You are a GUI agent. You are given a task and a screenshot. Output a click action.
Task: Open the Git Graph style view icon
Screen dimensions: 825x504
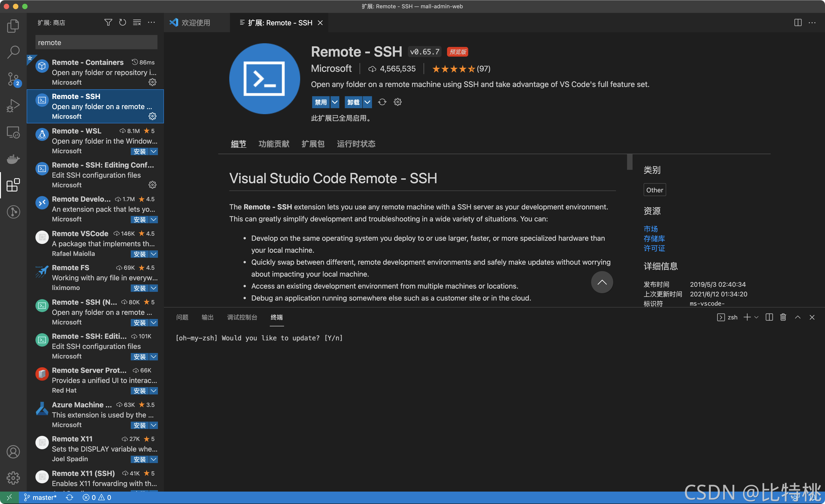[13, 212]
